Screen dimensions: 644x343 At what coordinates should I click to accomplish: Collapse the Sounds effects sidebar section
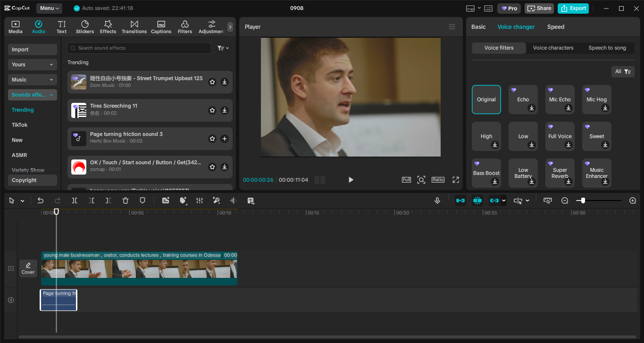[x=32, y=94]
